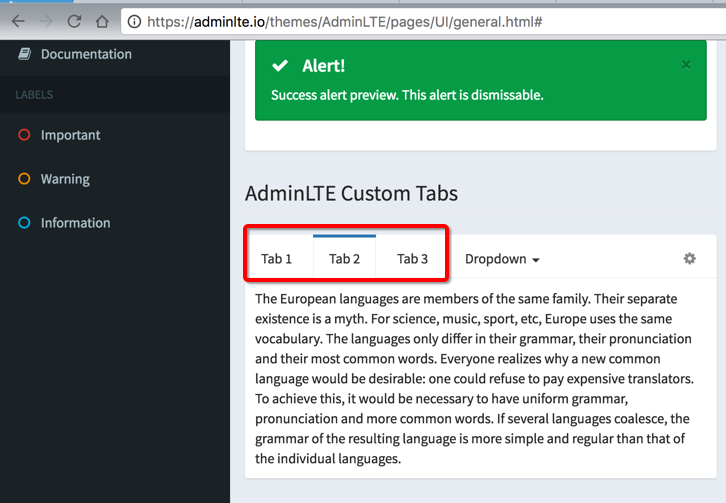
Task: Reload the page with the refresh icon
Action: click(x=75, y=20)
